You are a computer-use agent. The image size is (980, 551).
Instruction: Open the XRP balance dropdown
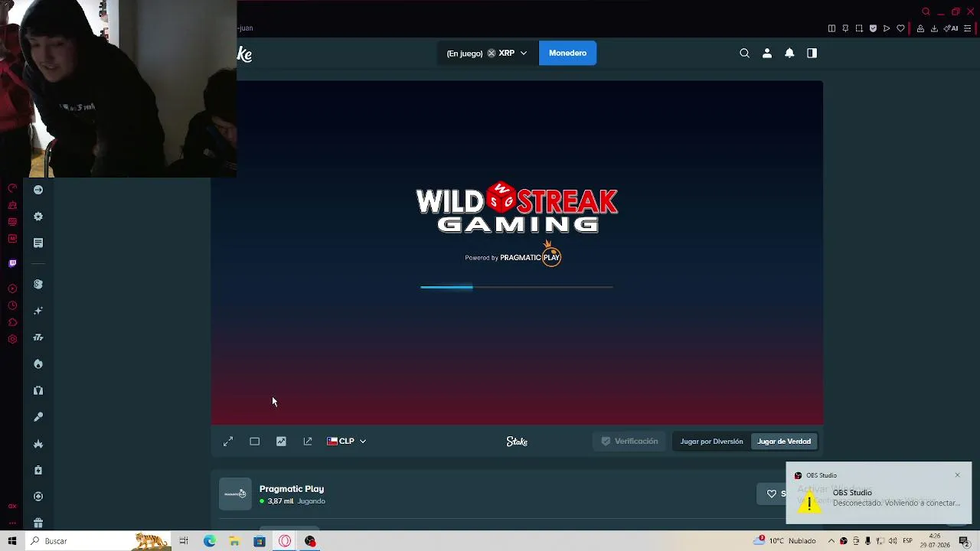pos(487,53)
